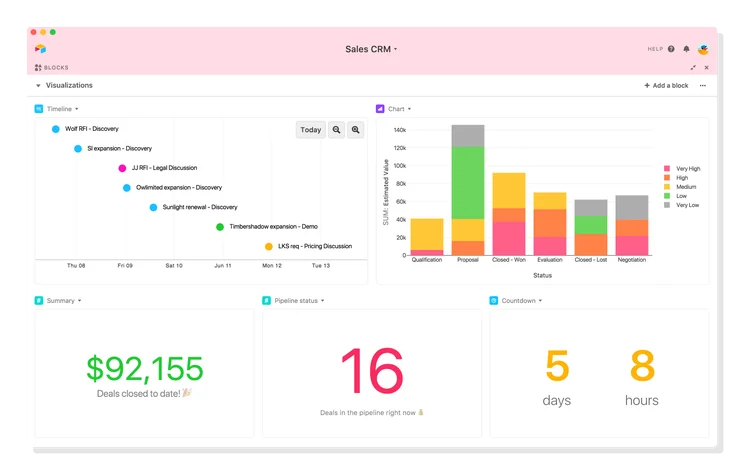Click the 5 days countdown value
744x474 pixels.
coord(557,365)
